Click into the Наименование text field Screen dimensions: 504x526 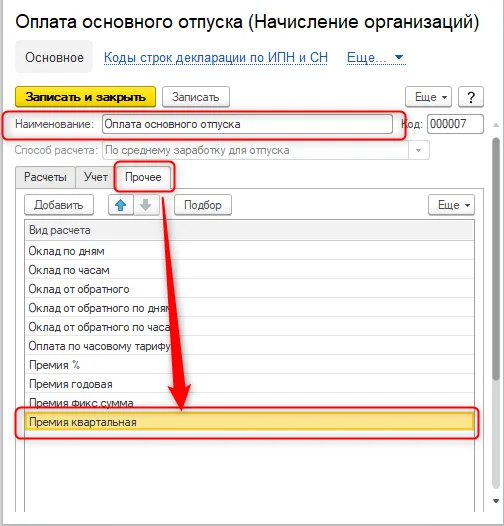coord(247,124)
